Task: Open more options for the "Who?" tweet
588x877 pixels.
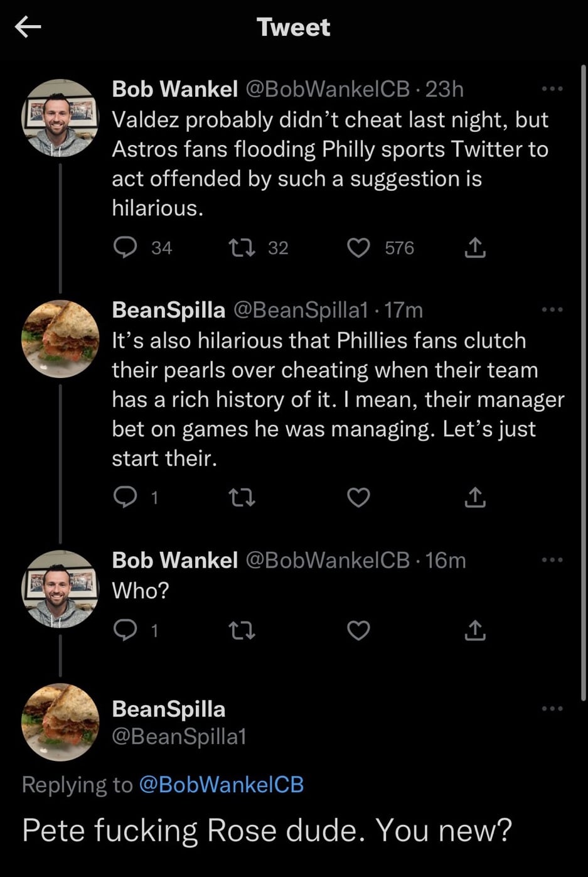Action: pyautogui.click(x=552, y=560)
